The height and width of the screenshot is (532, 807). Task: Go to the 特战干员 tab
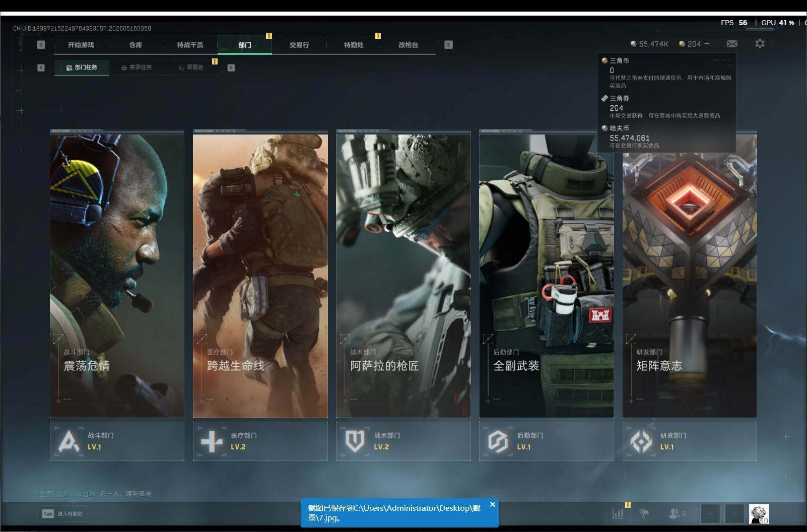click(x=190, y=45)
